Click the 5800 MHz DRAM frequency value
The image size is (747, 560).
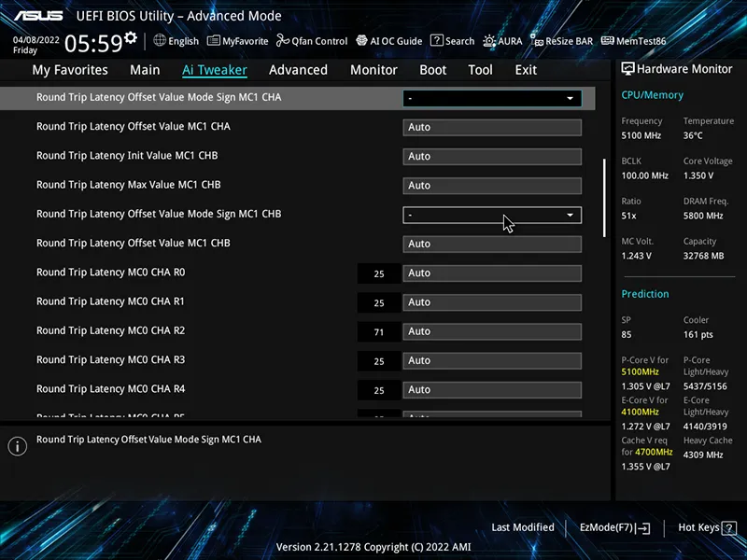pyautogui.click(x=703, y=216)
